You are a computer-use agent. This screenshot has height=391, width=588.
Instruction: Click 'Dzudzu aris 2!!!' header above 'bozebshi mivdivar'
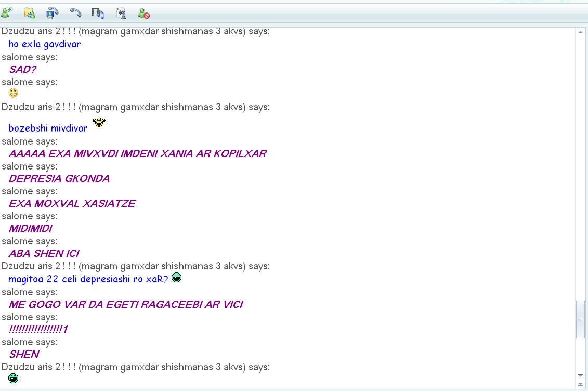135,107
